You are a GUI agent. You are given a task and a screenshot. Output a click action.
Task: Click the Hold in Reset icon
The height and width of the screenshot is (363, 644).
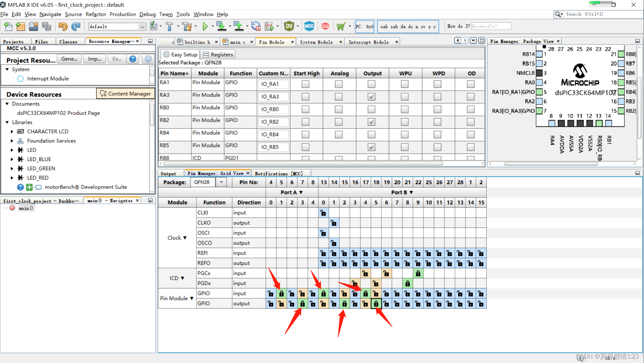click(x=256, y=26)
